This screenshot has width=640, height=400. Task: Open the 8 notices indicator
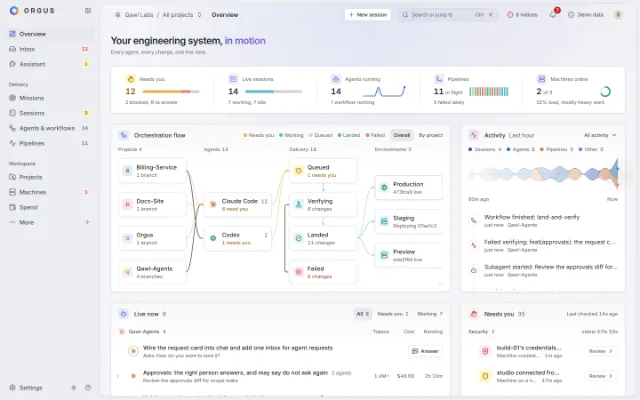(522, 15)
